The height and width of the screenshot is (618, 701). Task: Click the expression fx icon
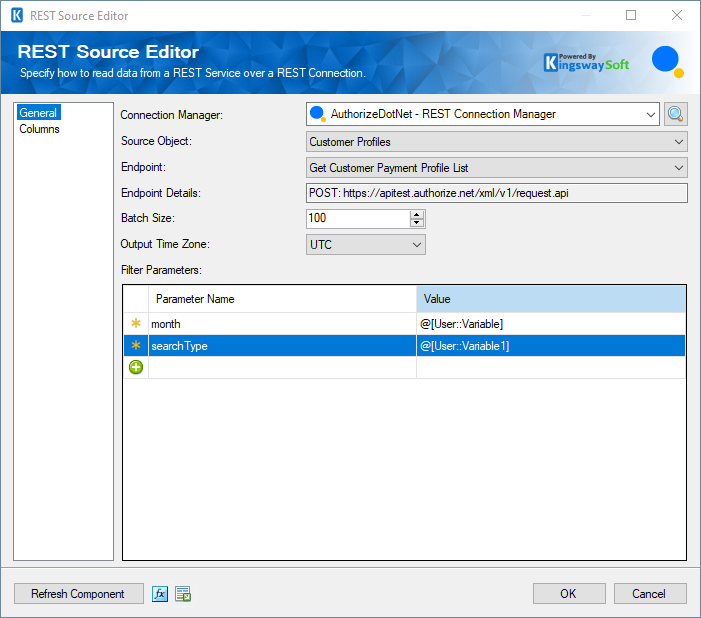click(160, 594)
